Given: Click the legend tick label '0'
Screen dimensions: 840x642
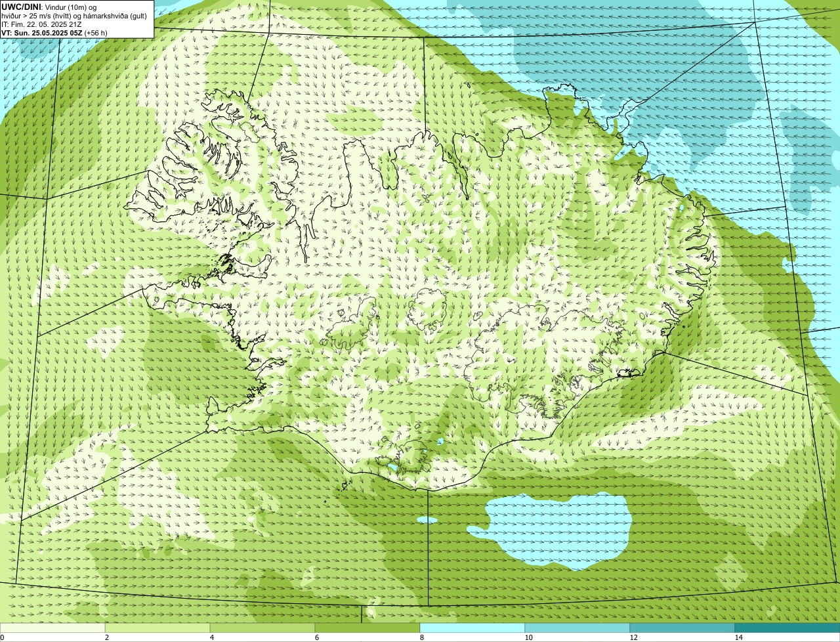Looking at the screenshot, I should pyautogui.click(x=2, y=637).
